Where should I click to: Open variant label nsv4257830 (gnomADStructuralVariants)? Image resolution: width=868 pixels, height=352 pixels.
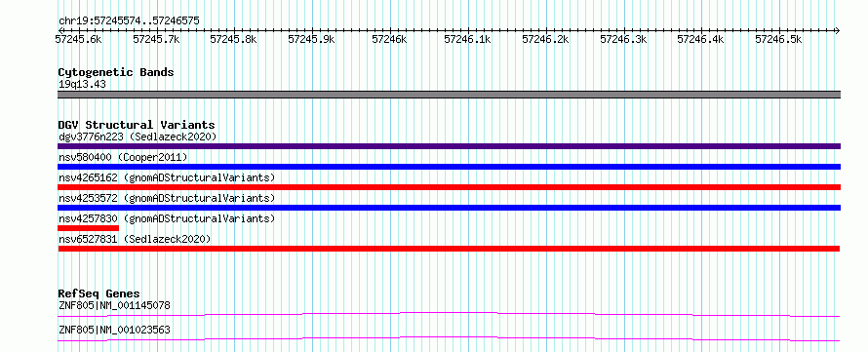[167, 218]
